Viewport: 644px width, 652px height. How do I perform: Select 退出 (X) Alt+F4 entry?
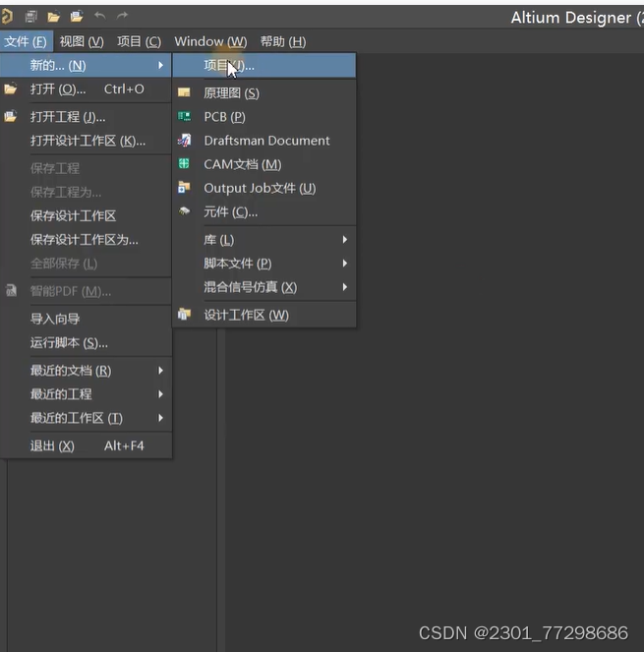click(x=86, y=445)
